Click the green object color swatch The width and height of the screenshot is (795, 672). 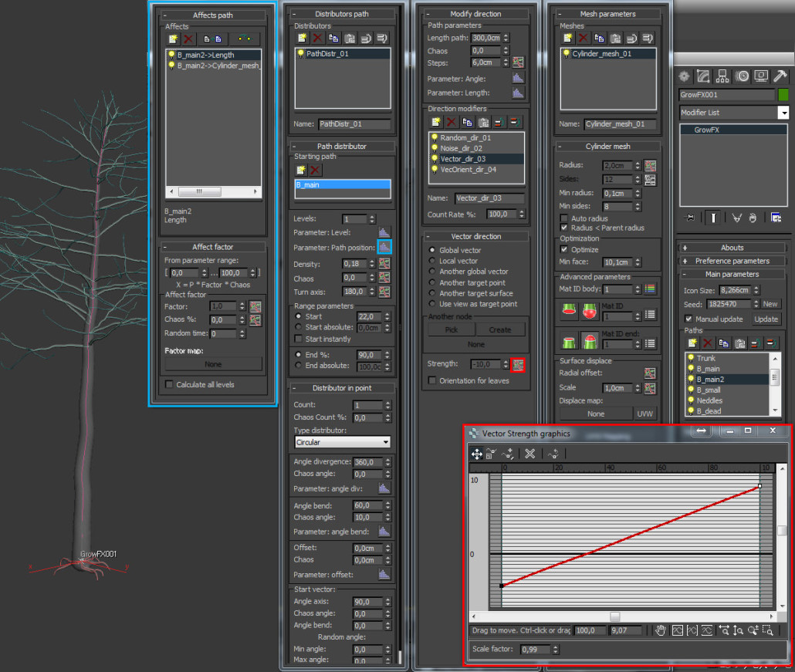783,95
